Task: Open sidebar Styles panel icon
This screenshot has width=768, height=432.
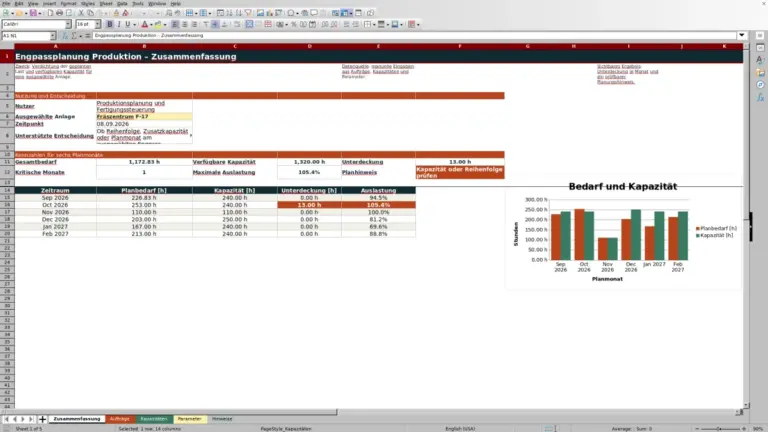Action: tap(760, 60)
